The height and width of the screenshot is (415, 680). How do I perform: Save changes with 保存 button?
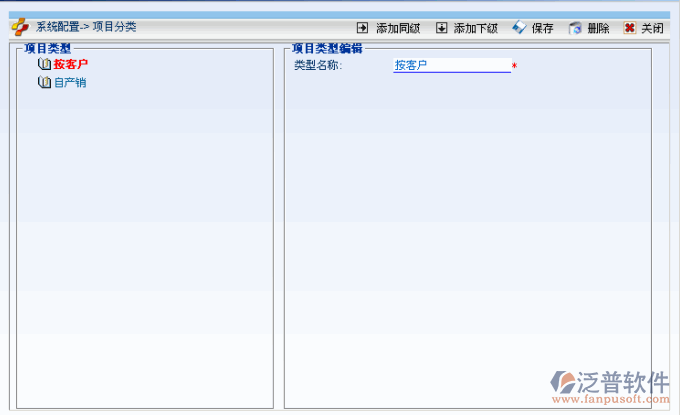(543, 29)
